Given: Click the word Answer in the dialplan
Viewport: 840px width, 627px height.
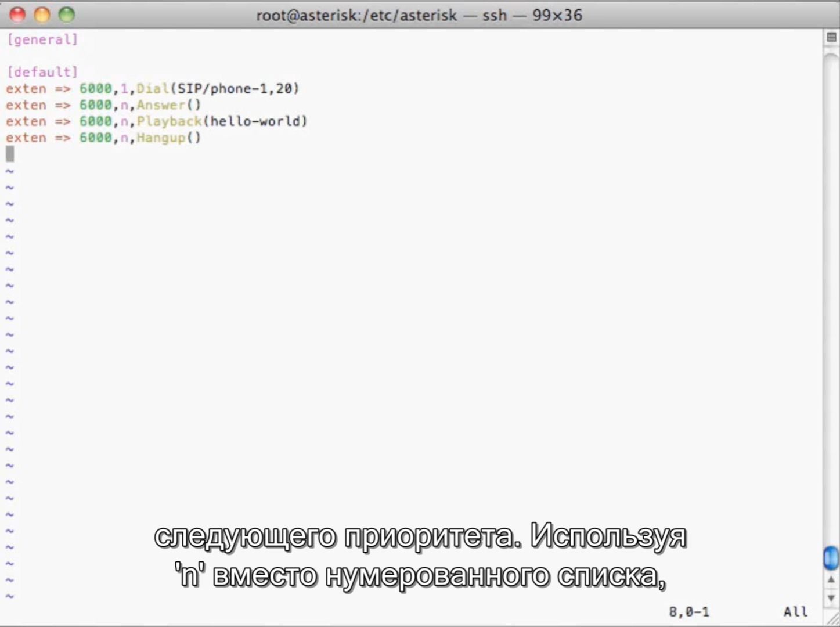Looking at the screenshot, I should point(161,105).
